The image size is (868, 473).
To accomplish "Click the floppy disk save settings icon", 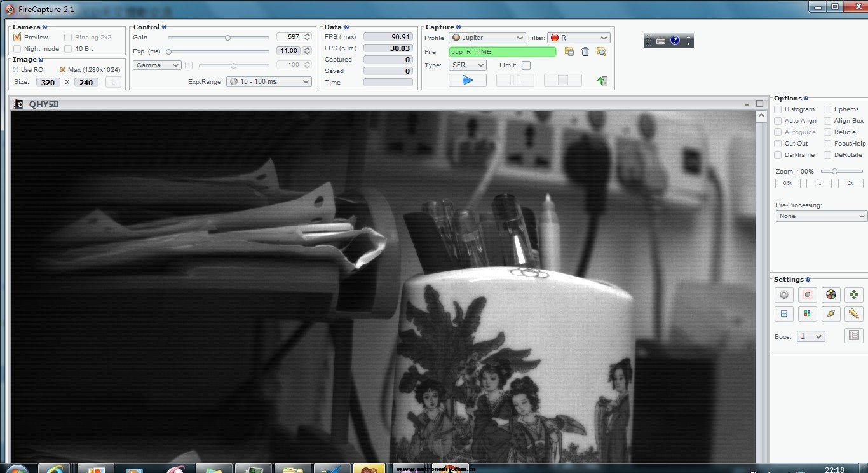I will point(784,313).
